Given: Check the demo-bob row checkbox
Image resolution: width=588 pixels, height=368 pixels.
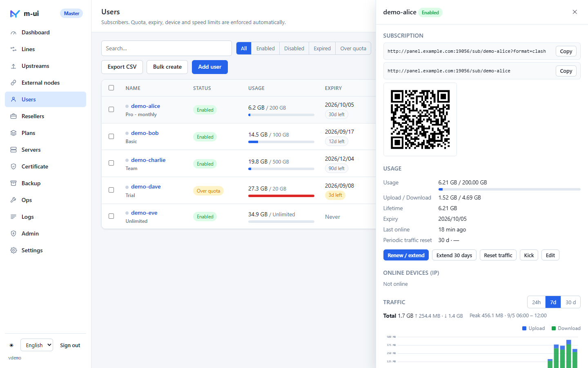Looking at the screenshot, I should (x=111, y=136).
